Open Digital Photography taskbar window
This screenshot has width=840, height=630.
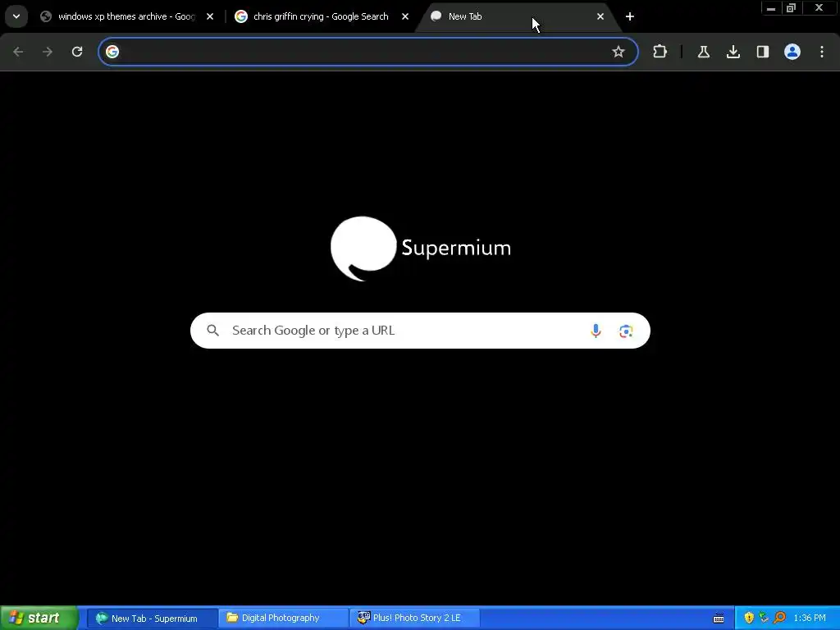click(283, 619)
